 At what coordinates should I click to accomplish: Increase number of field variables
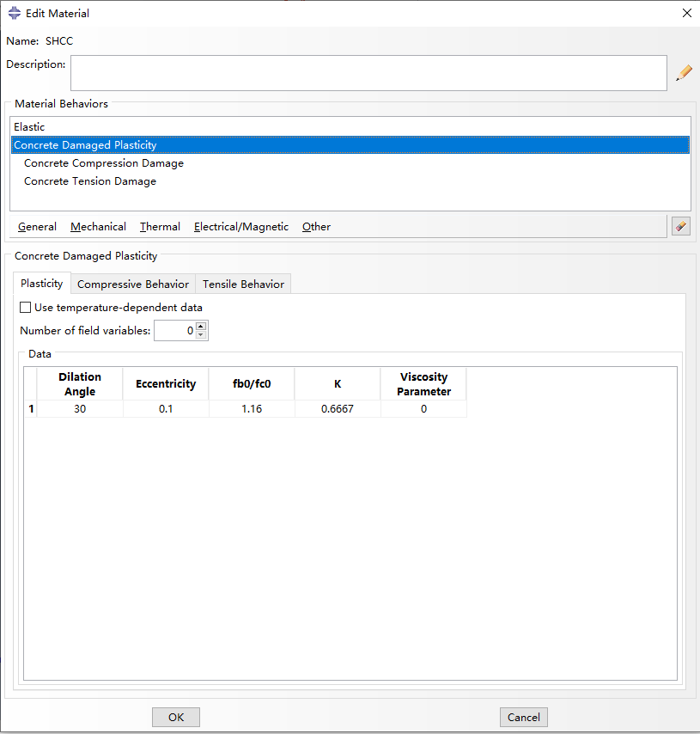pyautogui.click(x=201, y=326)
